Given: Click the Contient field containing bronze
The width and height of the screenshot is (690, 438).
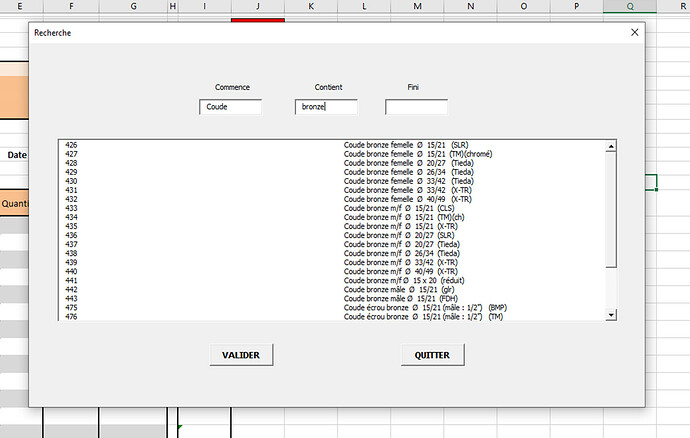Looking at the screenshot, I should [325, 106].
